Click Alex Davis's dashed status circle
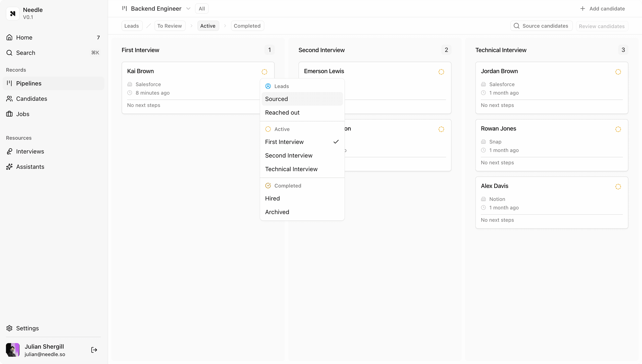 click(618, 187)
